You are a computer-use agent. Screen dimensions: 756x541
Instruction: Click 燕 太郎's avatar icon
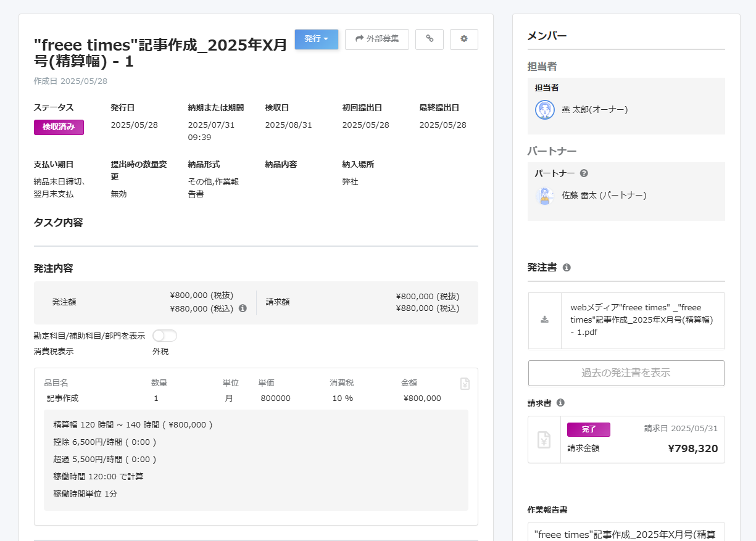click(x=545, y=109)
